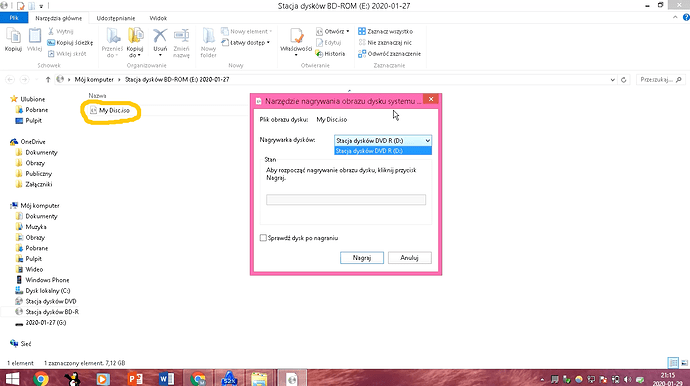Click the ribbon help question mark icon
The width and height of the screenshot is (690, 386).
pos(686,18)
